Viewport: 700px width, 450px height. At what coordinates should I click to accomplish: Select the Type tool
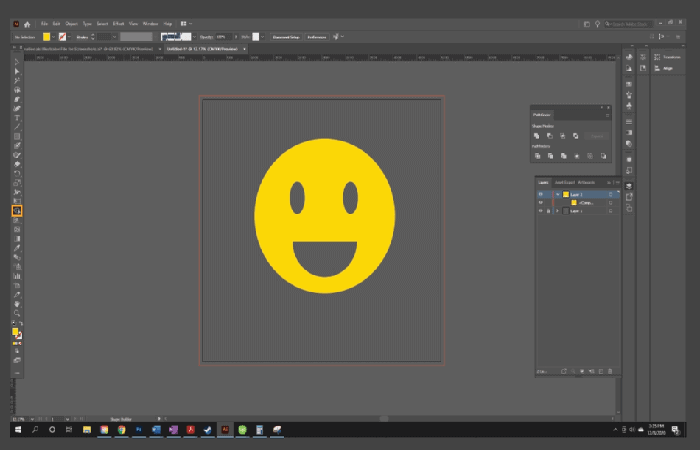click(x=17, y=118)
